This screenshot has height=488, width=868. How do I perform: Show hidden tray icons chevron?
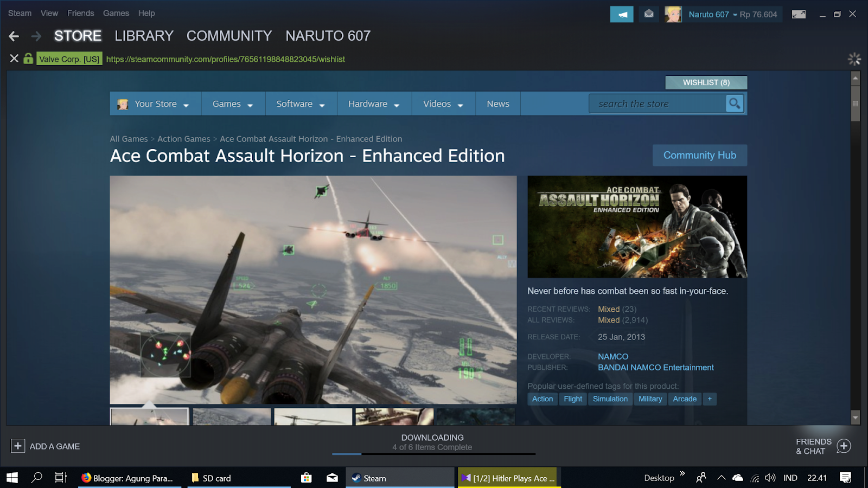click(x=721, y=478)
